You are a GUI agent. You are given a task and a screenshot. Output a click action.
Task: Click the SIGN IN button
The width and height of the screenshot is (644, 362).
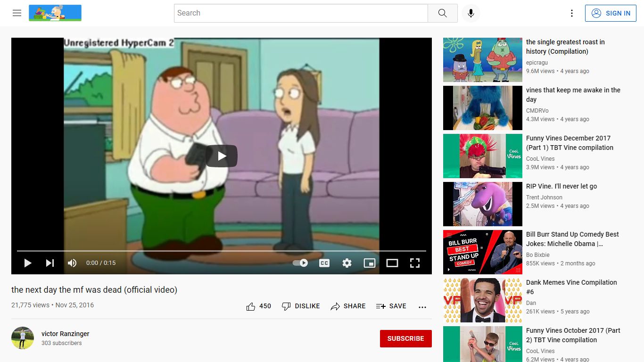[x=611, y=13]
